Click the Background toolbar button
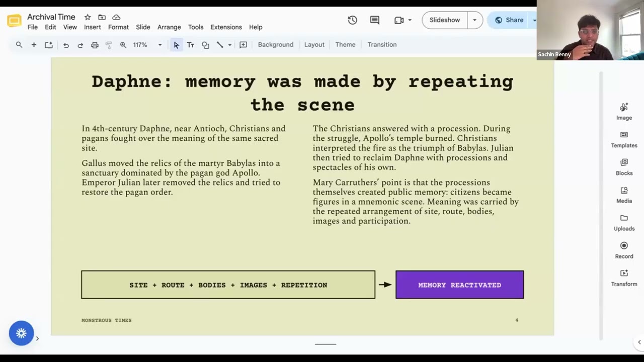This screenshot has width=644, height=362. pos(276,45)
